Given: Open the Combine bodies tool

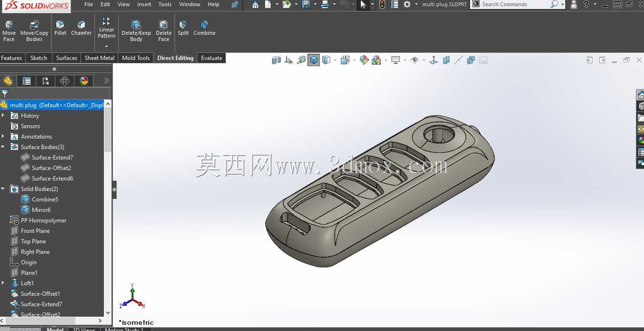Looking at the screenshot, I should 204,28.
